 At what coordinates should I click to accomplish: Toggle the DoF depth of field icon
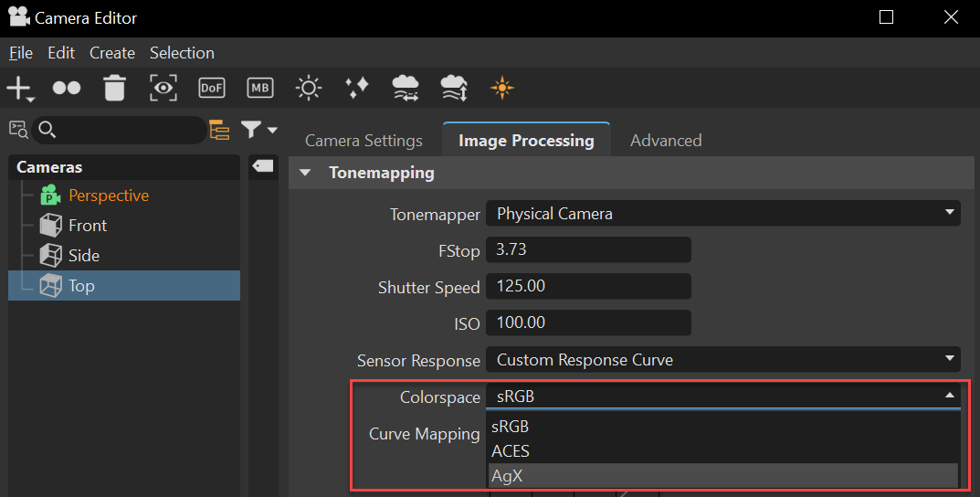coord(212,89)
